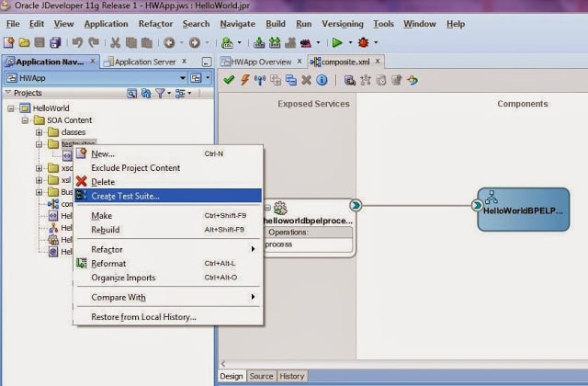
Task: Click the process operation text
Action: click(278, 244)
